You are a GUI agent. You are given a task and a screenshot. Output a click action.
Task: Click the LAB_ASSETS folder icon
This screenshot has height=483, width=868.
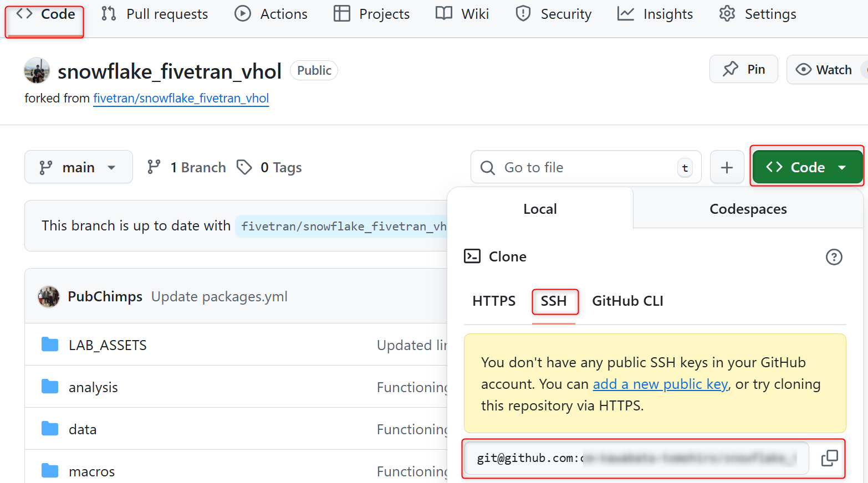[x=50, y=345]
